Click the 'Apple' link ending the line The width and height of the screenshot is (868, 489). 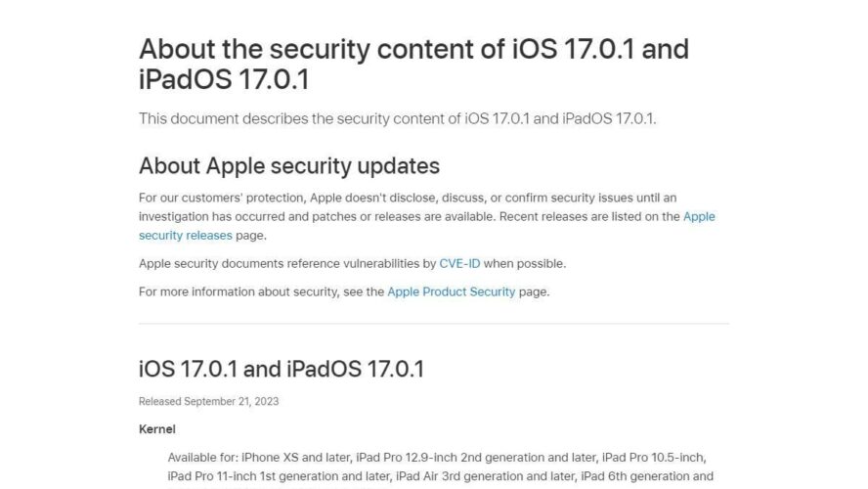click(699, 216)
